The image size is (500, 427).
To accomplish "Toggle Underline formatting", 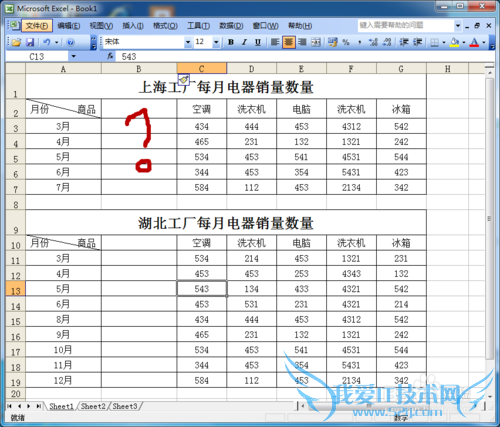I will coord(258,42).
